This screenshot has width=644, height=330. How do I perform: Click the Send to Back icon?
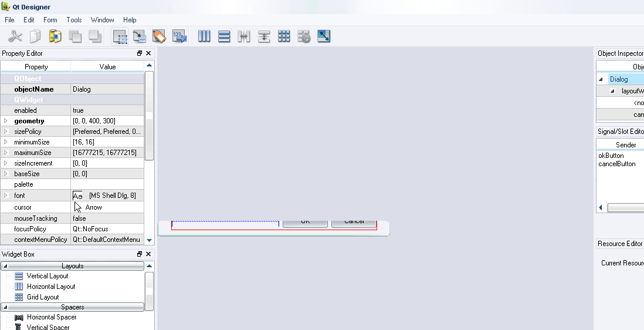click(75, 36)
